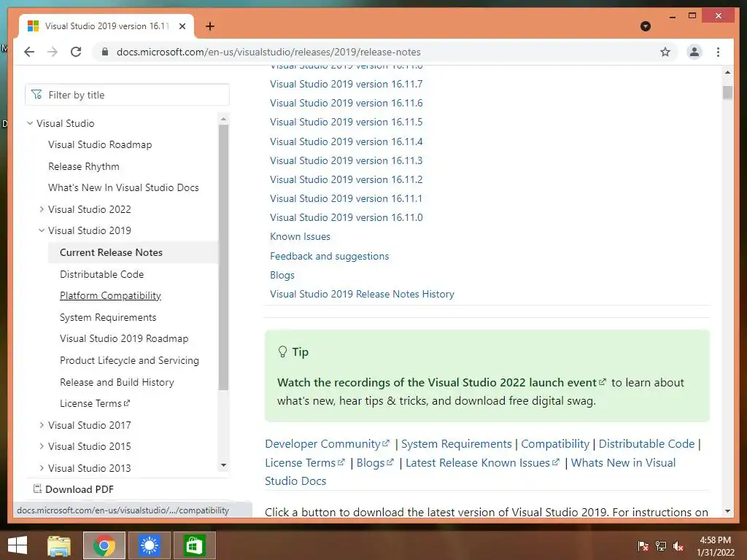
Task: Go back using the browser back arrow
Action: pos(29,52)
